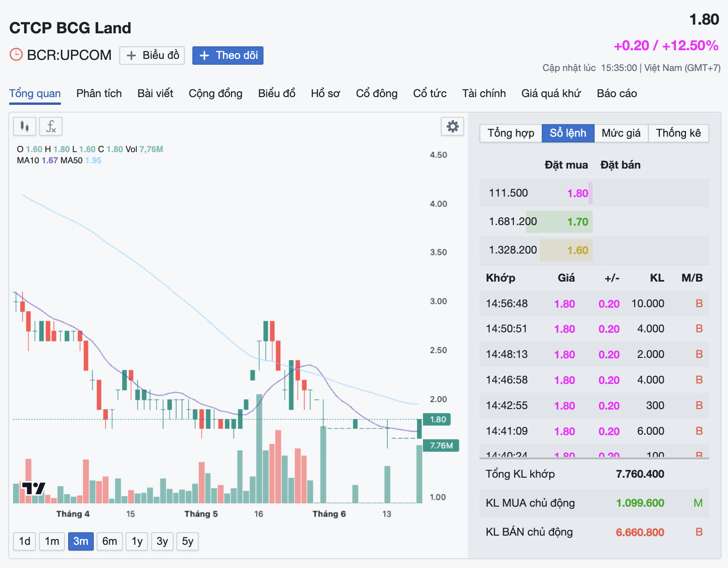
Task: Set chart range to 1d
Action: pos(25,541)
